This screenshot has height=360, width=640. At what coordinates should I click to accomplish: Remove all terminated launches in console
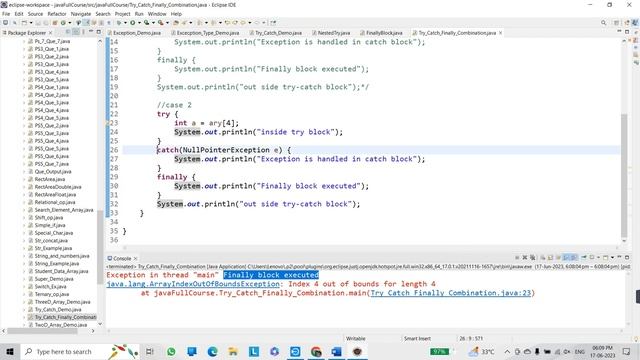[x=533, y=258]
